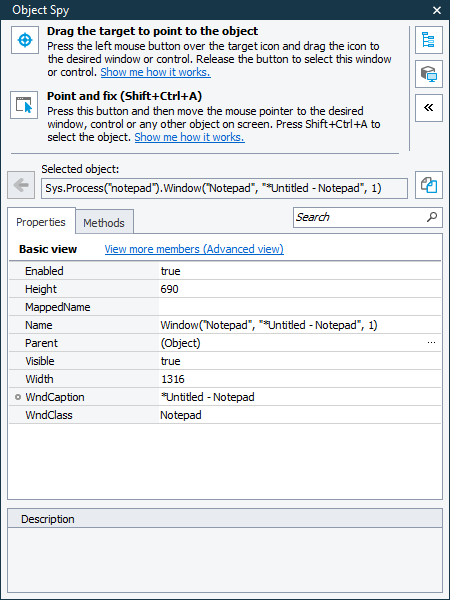Image resolution: width=450 pixels, height=600 pixels.
Task: Click the back arrow next to selected object
Action: (x=21, y=185)
